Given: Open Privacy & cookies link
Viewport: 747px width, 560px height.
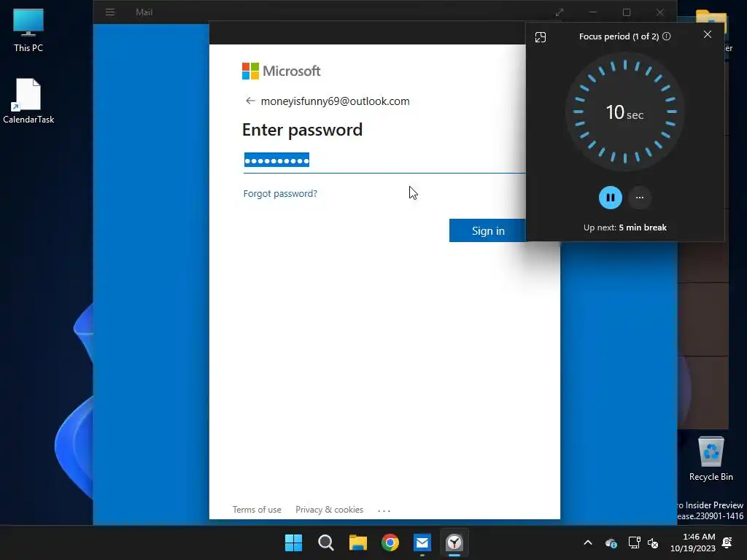Looking at the screenshot, I should [329, 510].
